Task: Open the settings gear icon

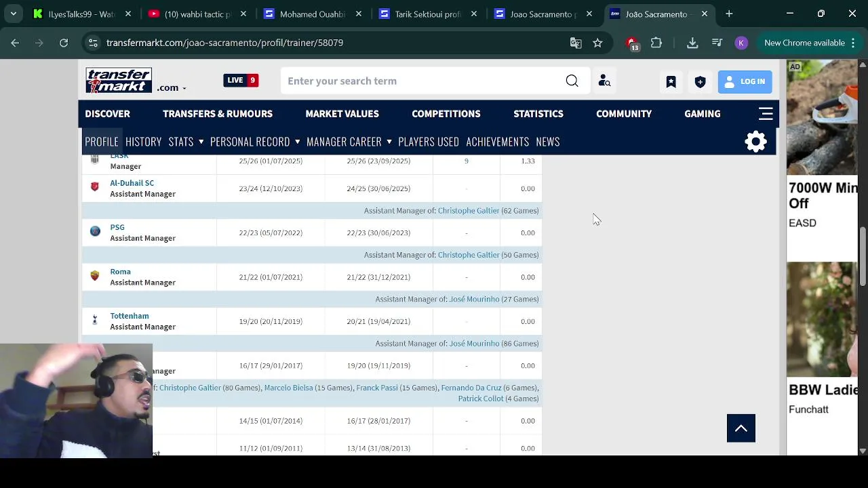Action: (756, 142)
